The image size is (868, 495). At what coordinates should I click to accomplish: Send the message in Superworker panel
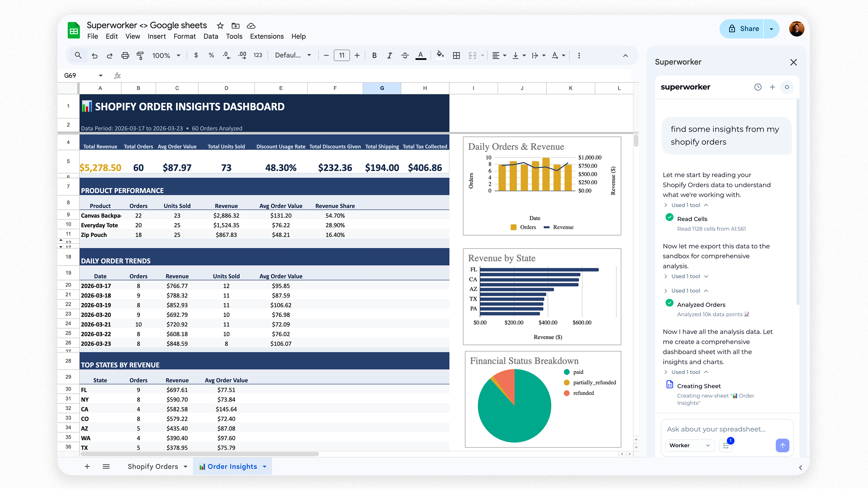[x=783, y=446]
